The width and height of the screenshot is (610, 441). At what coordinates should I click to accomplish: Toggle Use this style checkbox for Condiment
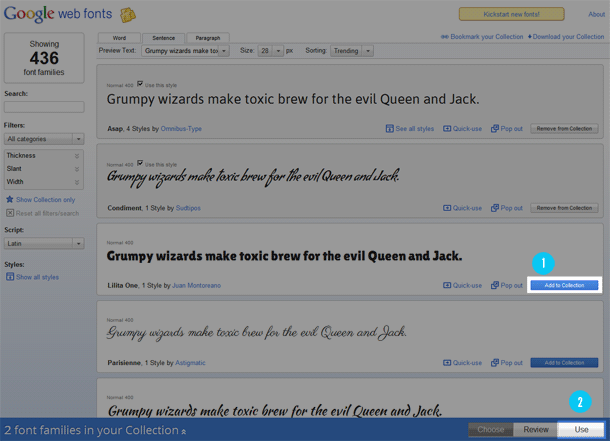tap(140, 163)
